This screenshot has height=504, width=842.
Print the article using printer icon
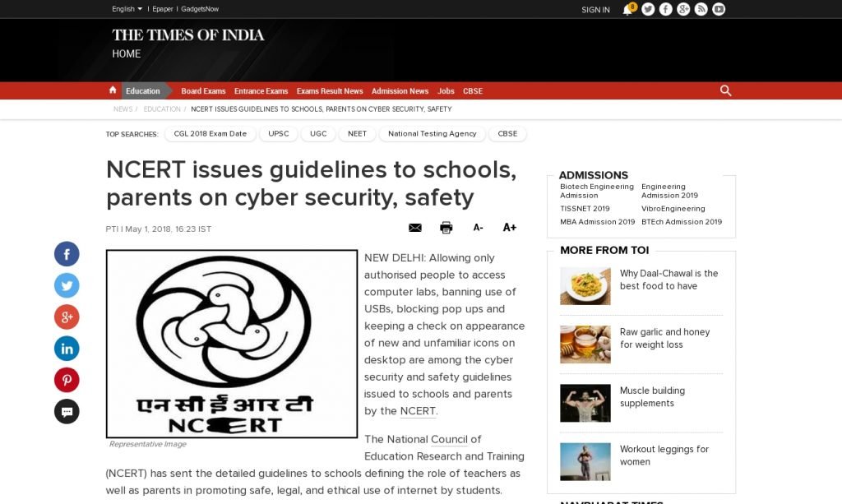[x=446, y=228]
